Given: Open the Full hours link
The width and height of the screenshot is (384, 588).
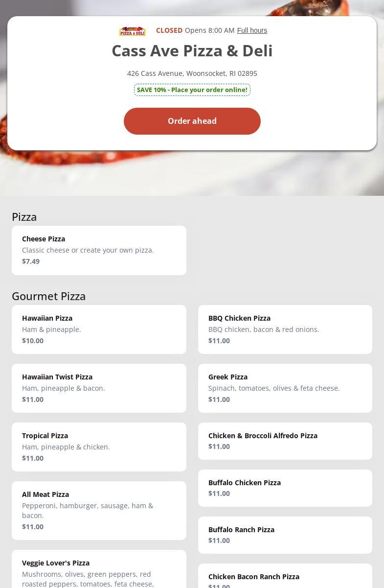Looking at the screenshot, I should pyautogui.click(x=252, y=30).
